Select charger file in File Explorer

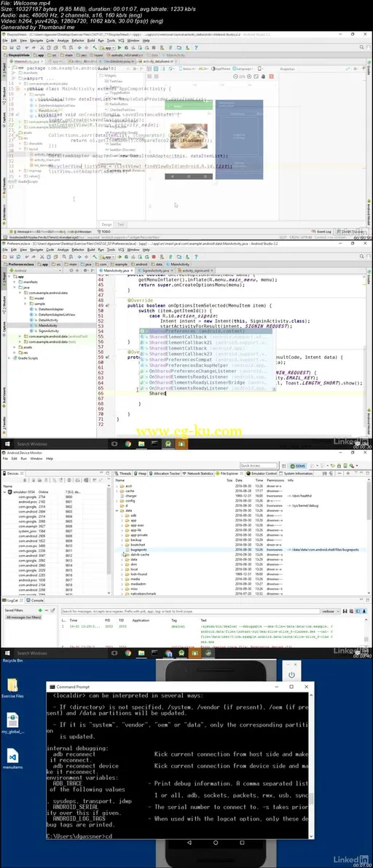(x=130, y=496)
